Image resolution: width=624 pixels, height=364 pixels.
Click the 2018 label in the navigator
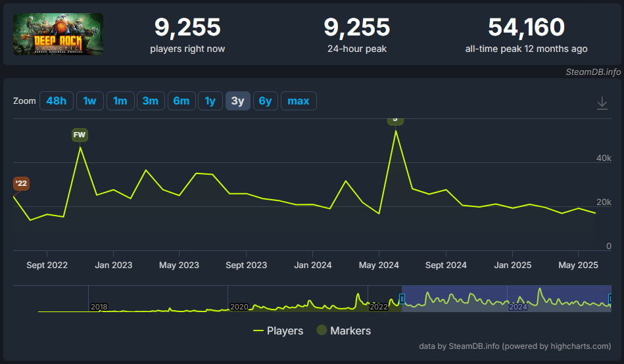99,307
